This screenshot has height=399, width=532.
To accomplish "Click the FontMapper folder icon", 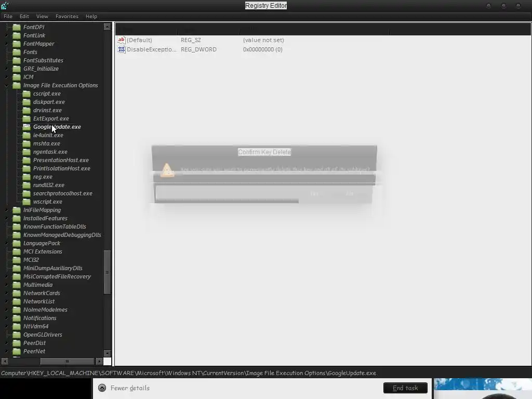I will coord(17,44).
